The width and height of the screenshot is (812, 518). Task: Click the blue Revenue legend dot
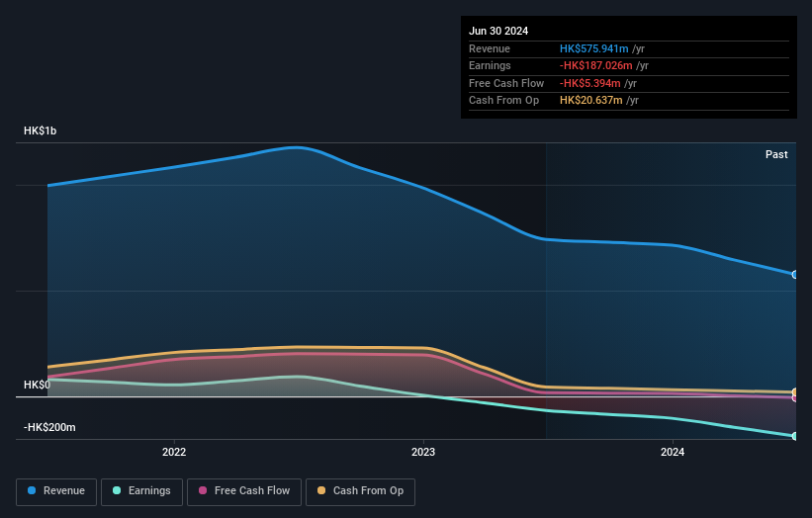32,490
